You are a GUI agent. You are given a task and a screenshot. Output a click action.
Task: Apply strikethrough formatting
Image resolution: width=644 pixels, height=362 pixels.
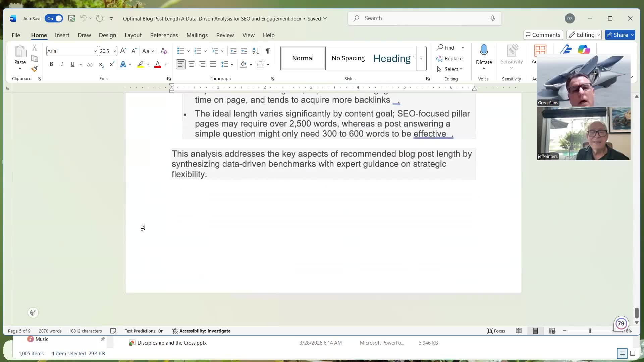[x=90, y=64]
